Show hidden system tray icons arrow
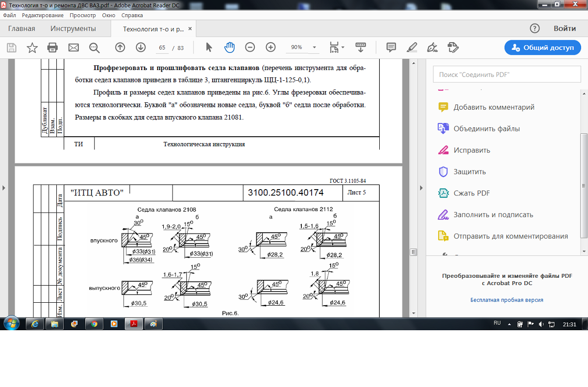The height and width of the screenshot is (387, 588). pyautogui.click(x=510, y=324)
